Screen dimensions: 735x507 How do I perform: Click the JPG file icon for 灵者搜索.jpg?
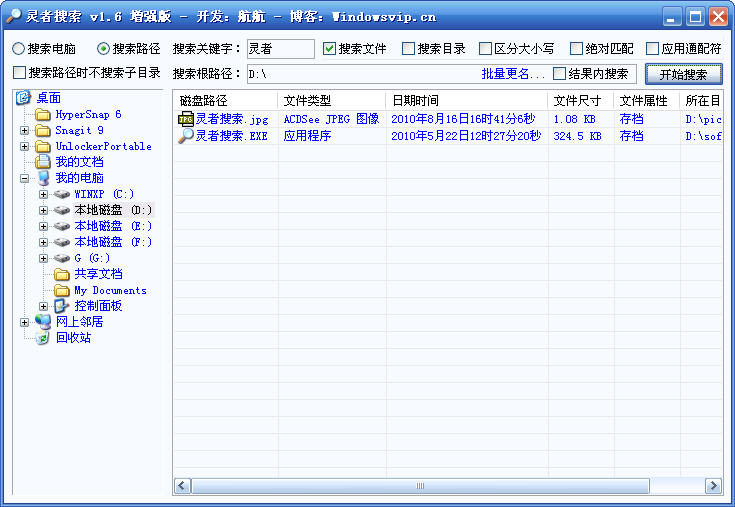(x=185, y=119)
